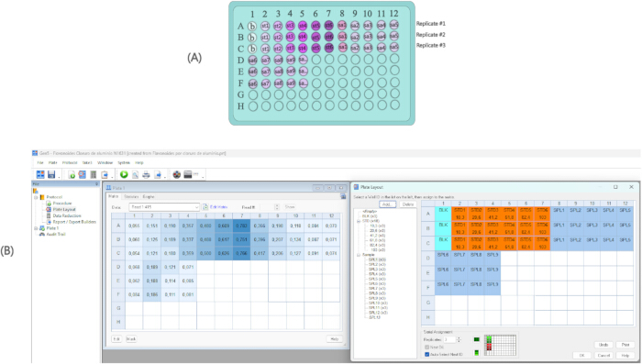Open the Window menu
This screenshot has width=642, height=364.
pos(105,162)
